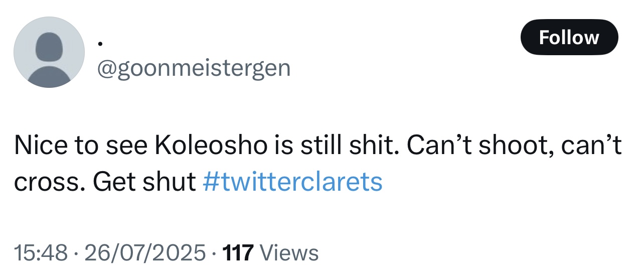Click the word "shut" before the hashtag
Viewport: 644px width, 273px height.
tap(169, 182)
